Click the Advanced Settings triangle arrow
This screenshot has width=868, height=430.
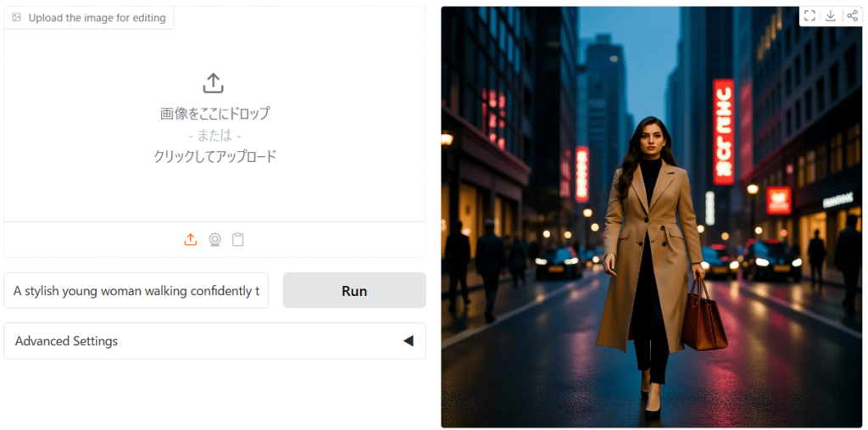click(408, 341)
